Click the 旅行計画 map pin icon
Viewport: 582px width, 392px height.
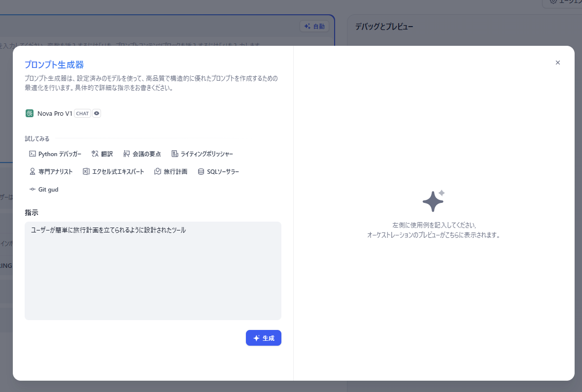(158, 171)
